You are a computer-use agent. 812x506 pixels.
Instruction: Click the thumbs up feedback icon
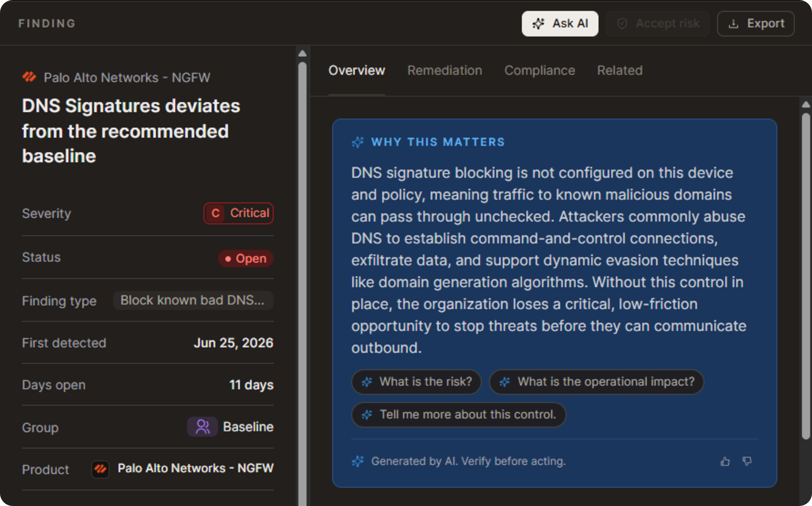(x=725, y=462)
